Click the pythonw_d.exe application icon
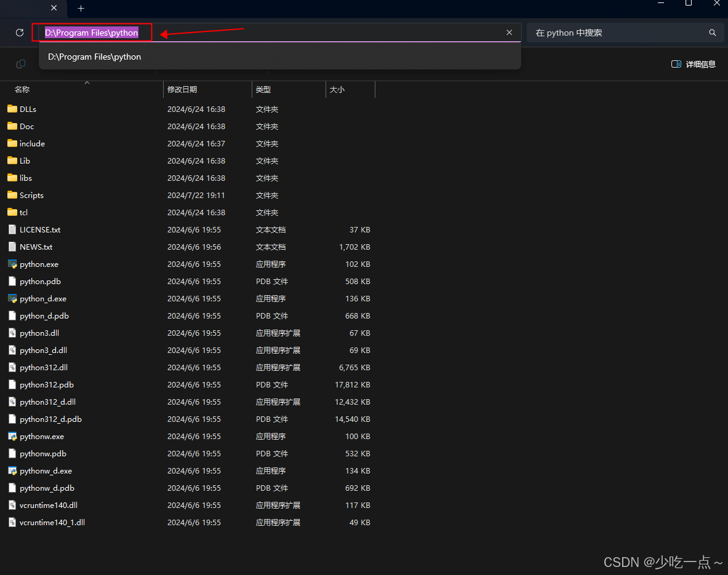Image resolution: width=728 pixels, height=575 pixels. 12,470
